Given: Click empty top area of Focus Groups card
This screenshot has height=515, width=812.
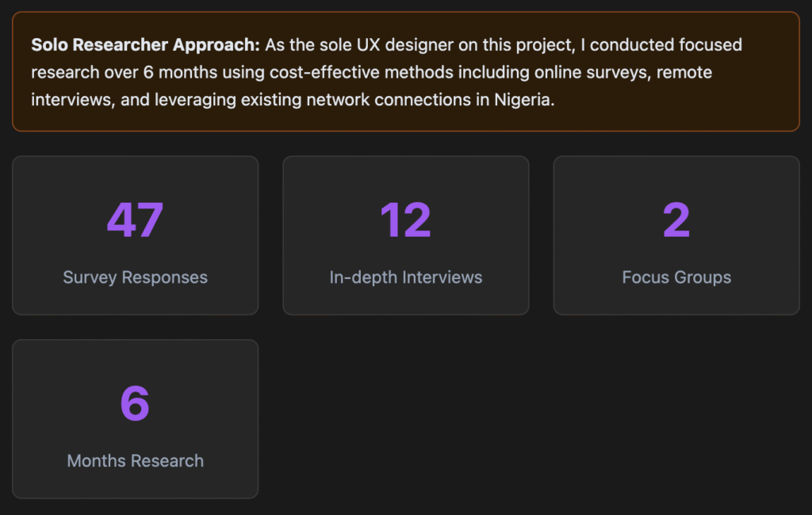Looking at the screenshot, I should (676, 173).
